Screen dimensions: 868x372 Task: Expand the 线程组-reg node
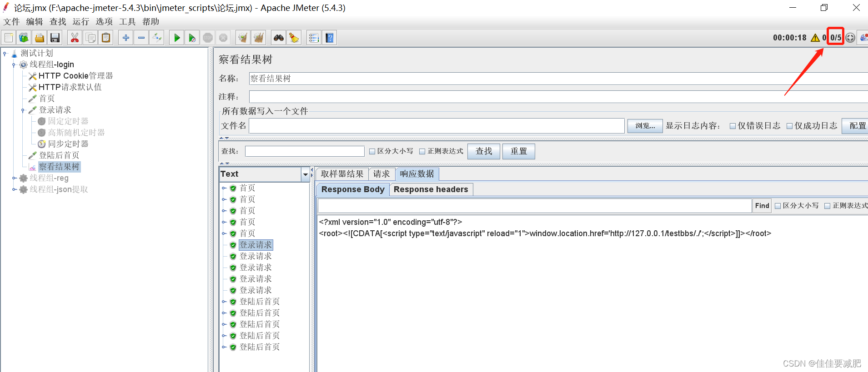point(14,179)
